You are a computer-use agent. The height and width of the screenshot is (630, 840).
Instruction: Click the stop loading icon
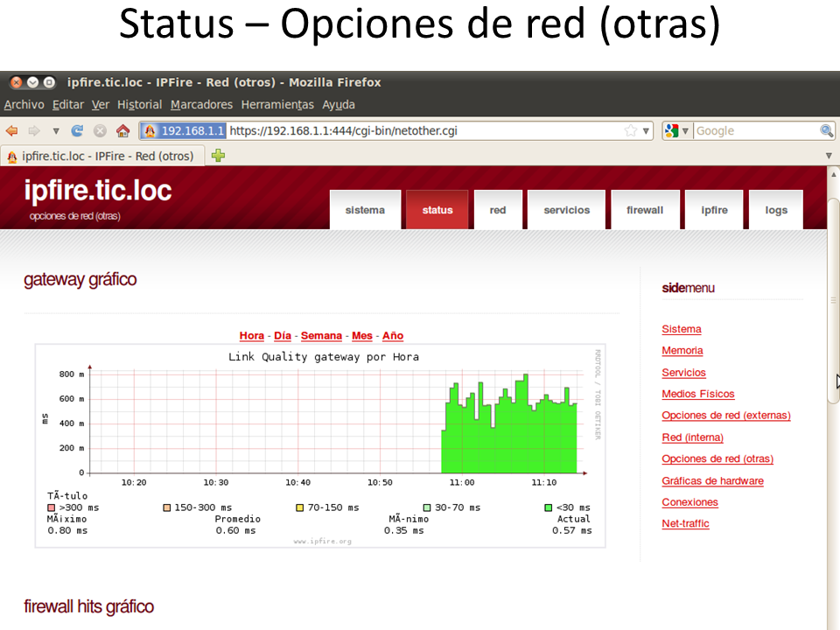click(100, 131)
